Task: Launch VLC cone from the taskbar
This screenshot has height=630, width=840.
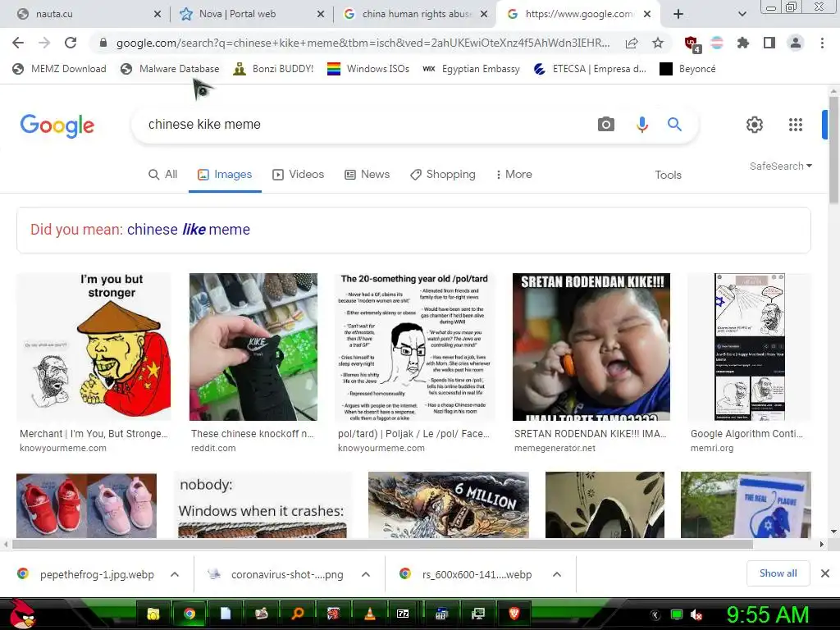Action: (369, 614)
